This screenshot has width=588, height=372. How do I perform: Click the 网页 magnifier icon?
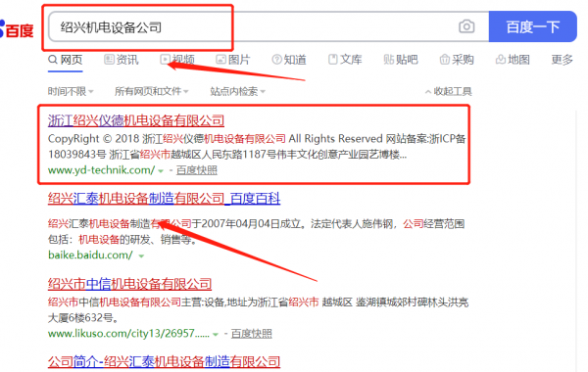click(x=53, y=59)
